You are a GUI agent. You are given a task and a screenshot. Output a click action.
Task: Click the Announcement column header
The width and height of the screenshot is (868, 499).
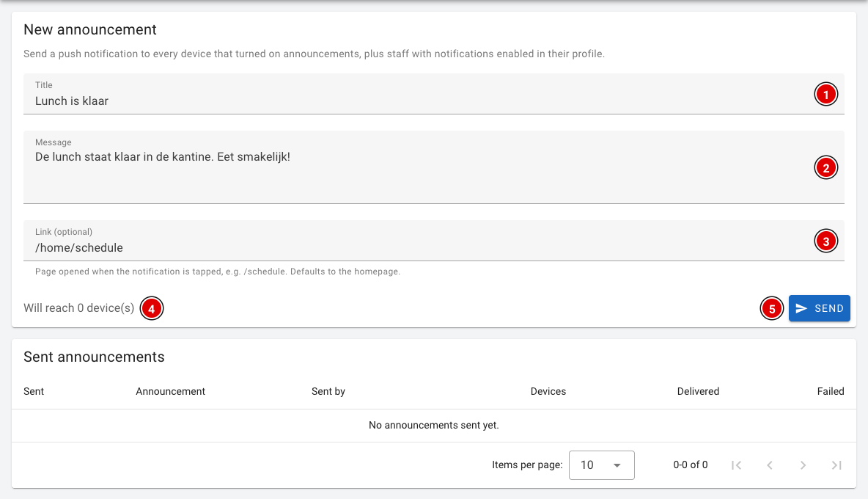(171, 392)
